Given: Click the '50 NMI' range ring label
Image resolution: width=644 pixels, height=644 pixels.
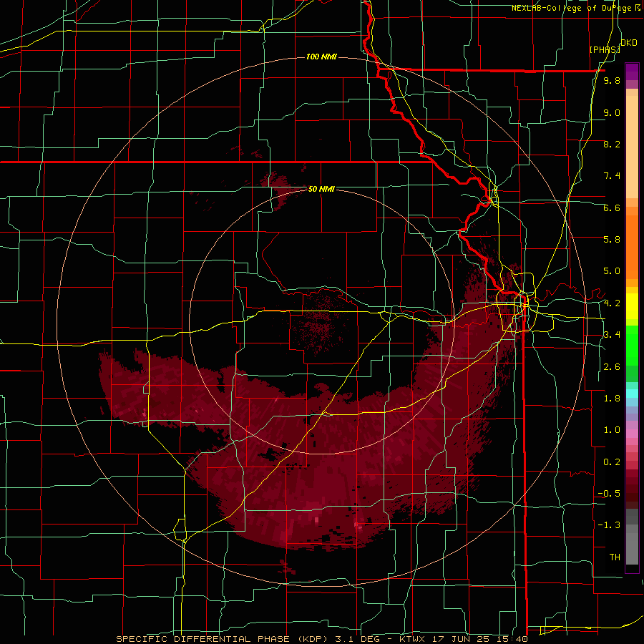Looking at the screenshot, I should (x=321, y=189).
